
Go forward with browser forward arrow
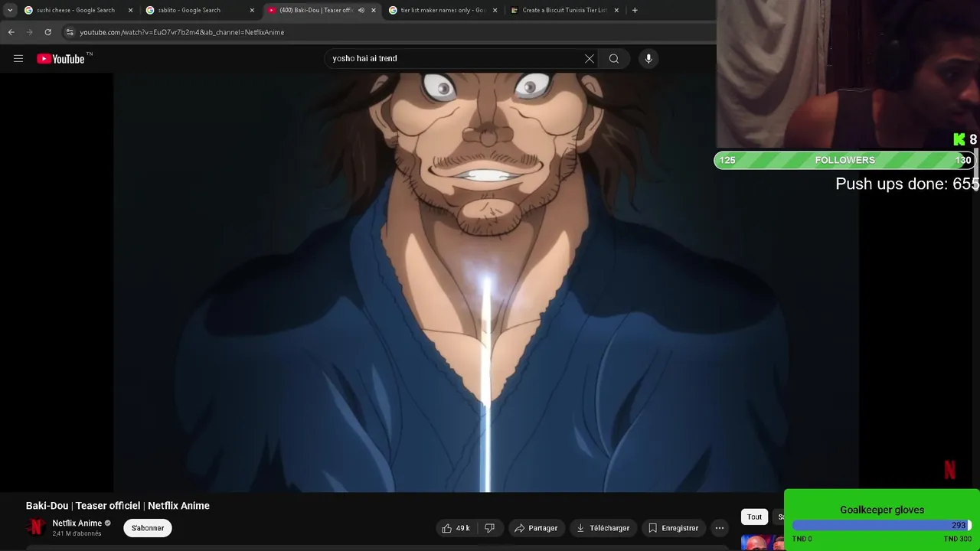coord(29,32)
